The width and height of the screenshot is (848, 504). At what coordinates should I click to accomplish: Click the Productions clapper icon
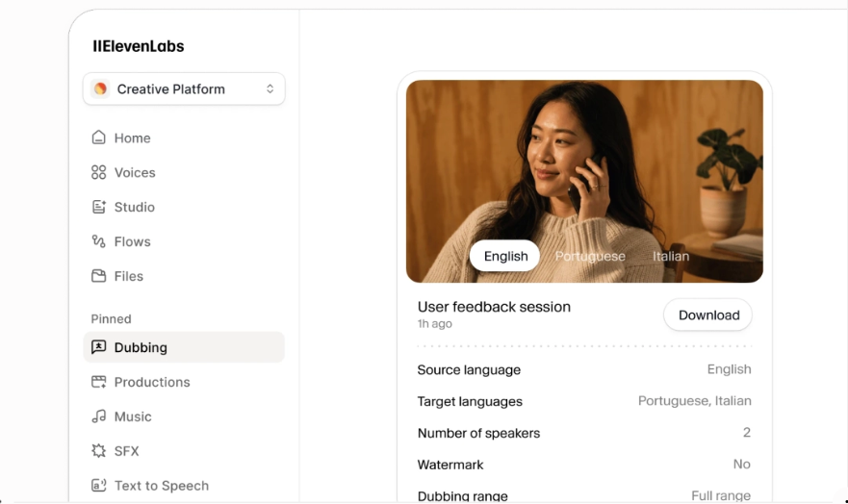point(98,382)
